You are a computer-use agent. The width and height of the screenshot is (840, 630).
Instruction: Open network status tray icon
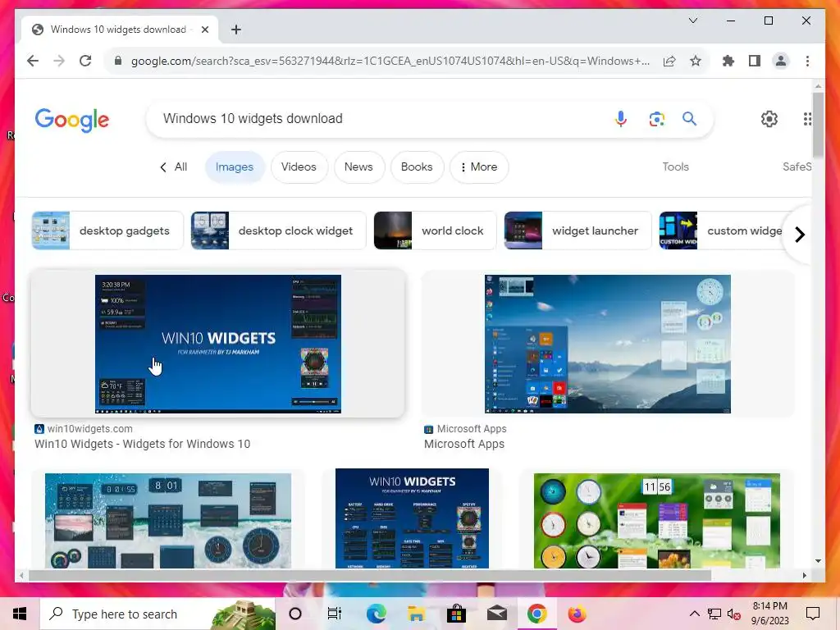point(714,614)
